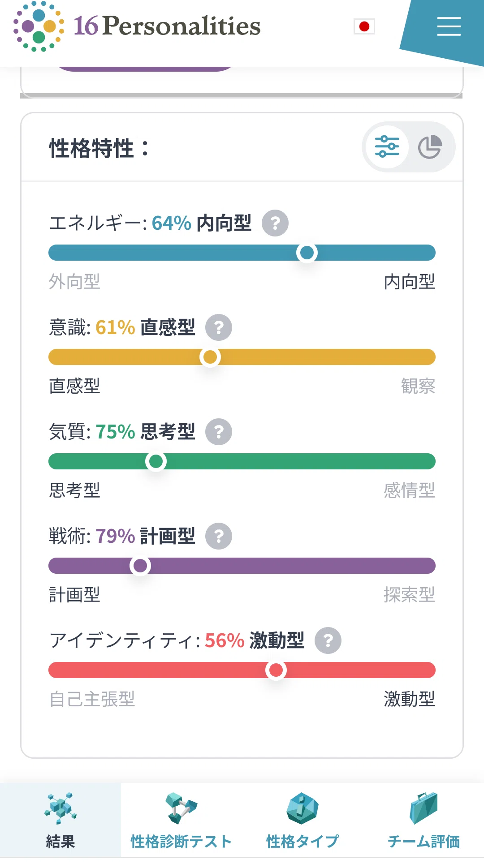Open help icon next to 気質 思考型
The width and height of the screenshot is (484, 868).
click(219, 432)
